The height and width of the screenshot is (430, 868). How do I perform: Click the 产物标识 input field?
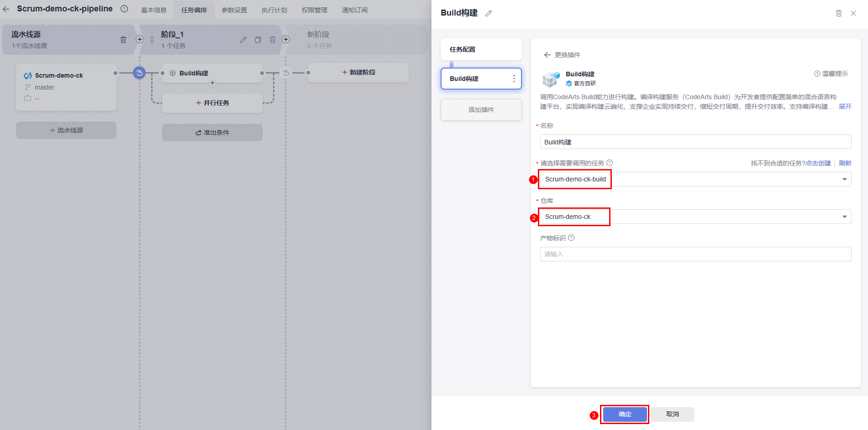tap(695, 254)
